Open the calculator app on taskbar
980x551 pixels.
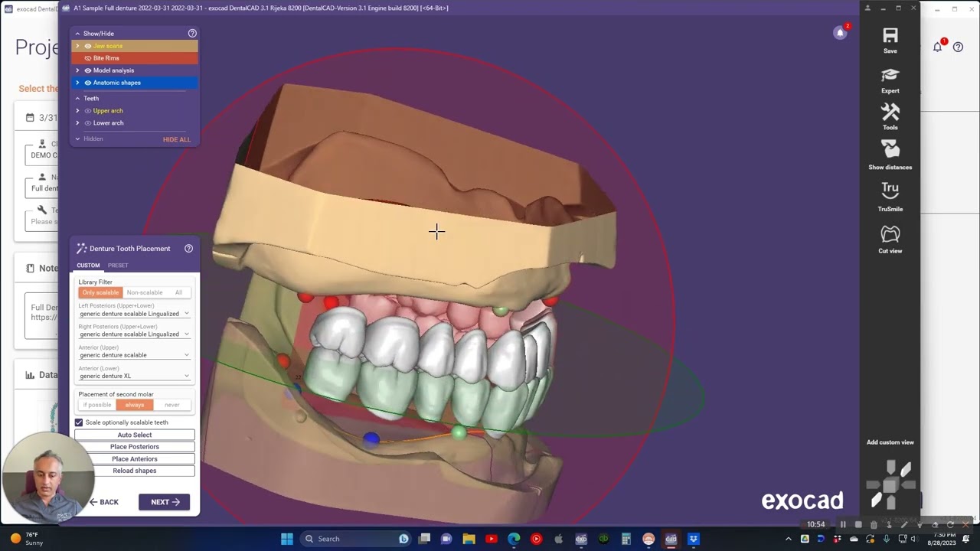point(626,539)
